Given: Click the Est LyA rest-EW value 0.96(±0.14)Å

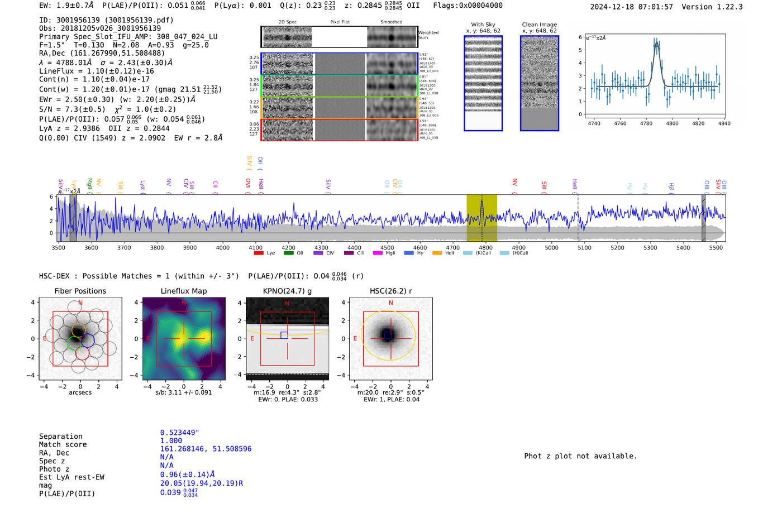Looking at the screenshot, I should pos(187,475).
